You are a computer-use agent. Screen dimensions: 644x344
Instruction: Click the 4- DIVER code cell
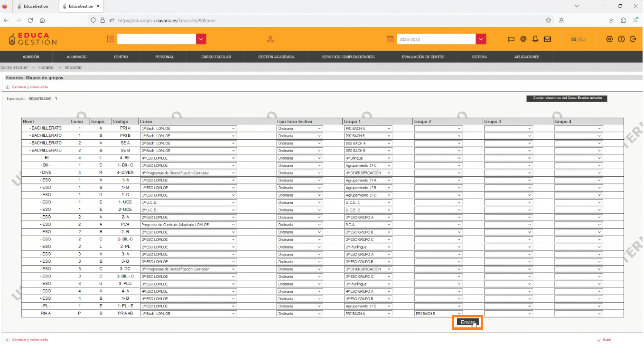click(125, 173)
